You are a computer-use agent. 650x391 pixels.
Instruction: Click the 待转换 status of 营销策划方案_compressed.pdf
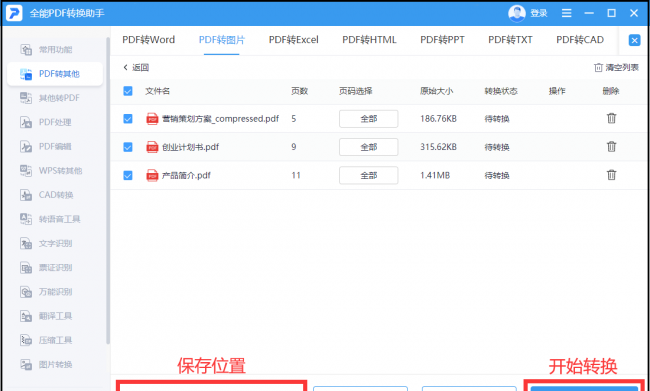click(497, 119)
